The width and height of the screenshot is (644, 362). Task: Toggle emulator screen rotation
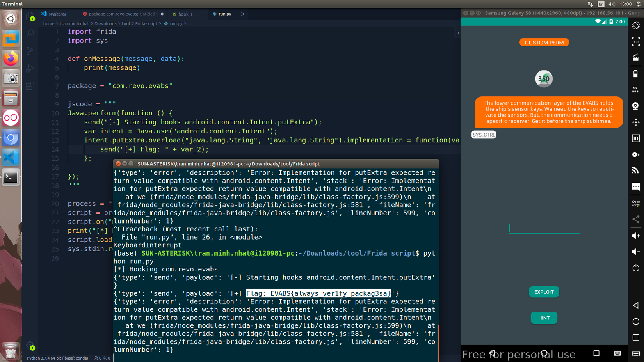635,26
